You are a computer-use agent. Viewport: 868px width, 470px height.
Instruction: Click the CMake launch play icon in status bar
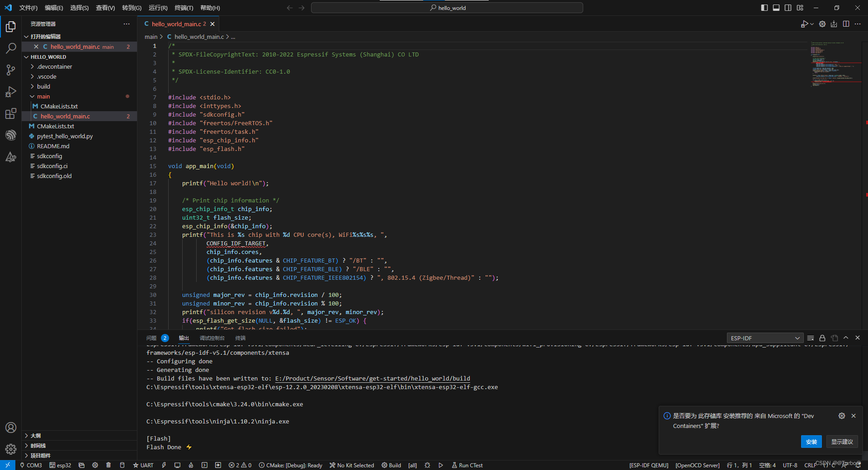click(441, 465)
